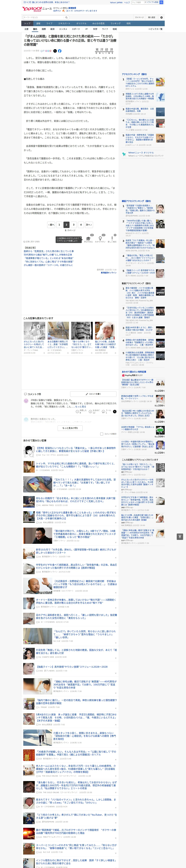Screen dimensions: 186x868
Task: Open ranking item 1 ラーメンが300円 thumbnail
Action: click(160, 82)
